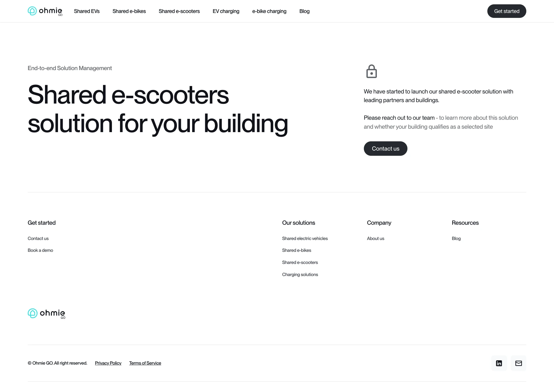Click the Get started button in header
The image size is (554, 392).
point(506,11)
